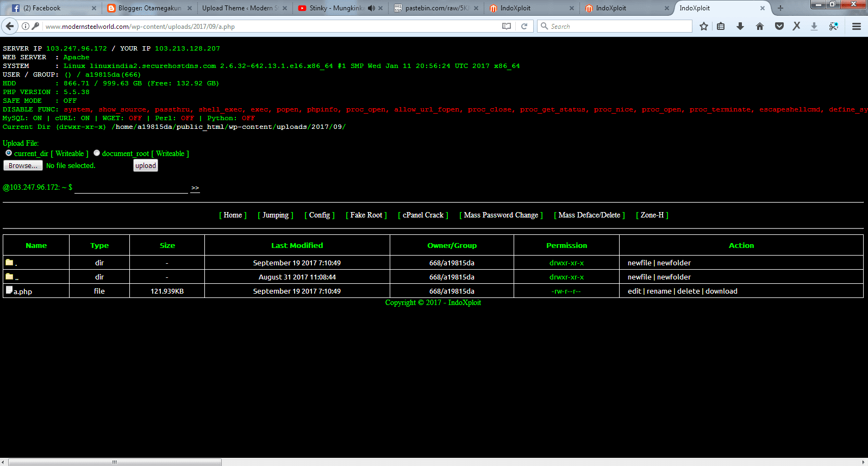
Task: Click the a.php file name
Action: point(23,291)
